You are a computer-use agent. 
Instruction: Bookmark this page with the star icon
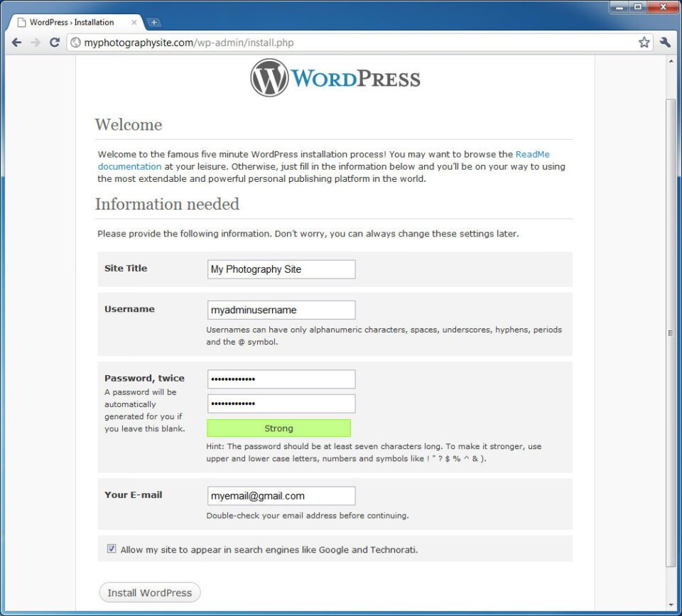click(x=644, y=42)
